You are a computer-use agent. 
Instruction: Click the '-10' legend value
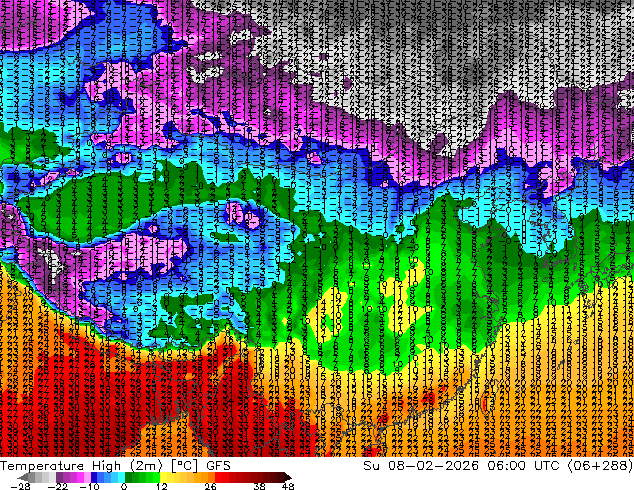[89, 486]
